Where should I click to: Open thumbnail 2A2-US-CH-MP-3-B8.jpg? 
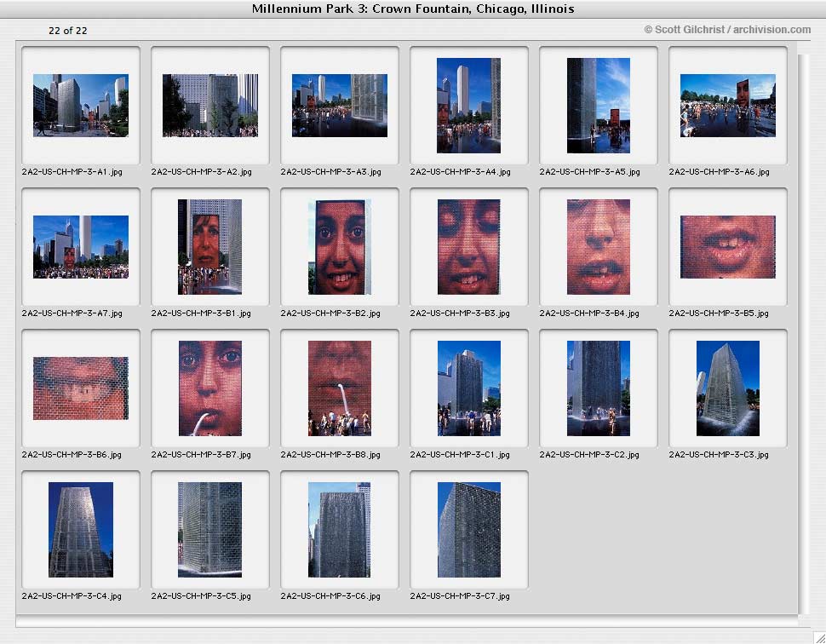[340, 388]
